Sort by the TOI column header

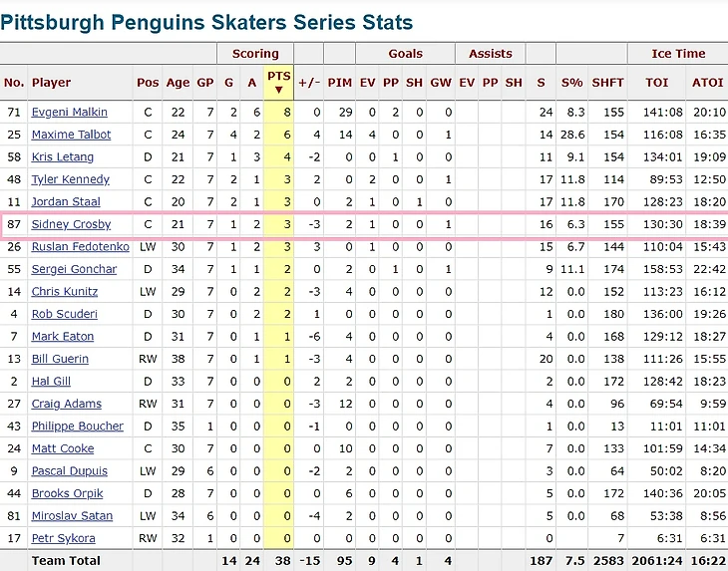[657, 83]
